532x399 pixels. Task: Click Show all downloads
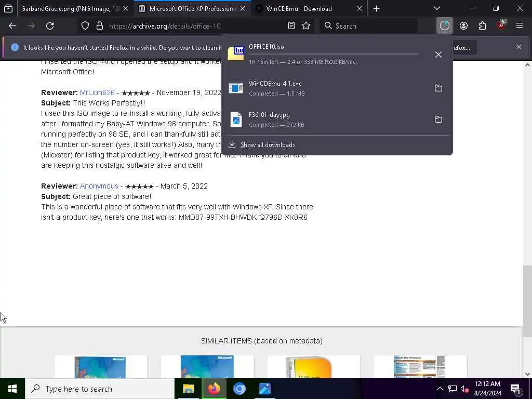(268, 145)
